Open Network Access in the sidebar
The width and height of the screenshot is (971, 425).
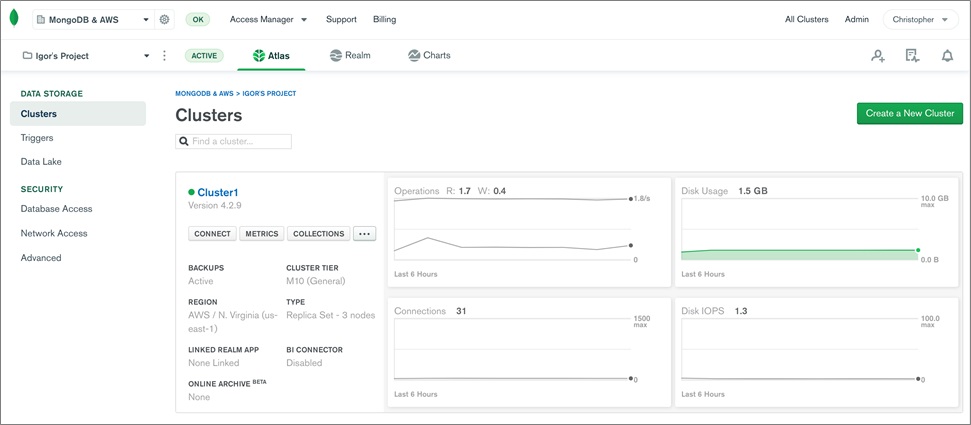tap(54, 234)
